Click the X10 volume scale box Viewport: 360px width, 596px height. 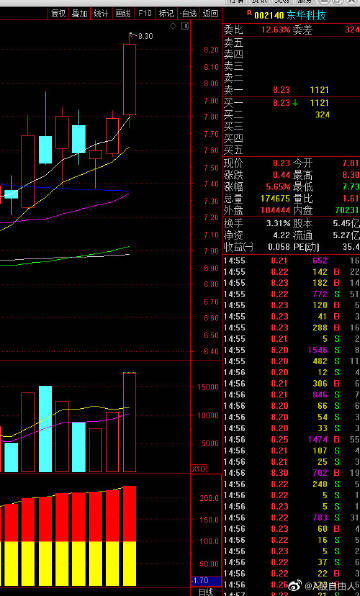pyautogui.click(x=198, y=469)
